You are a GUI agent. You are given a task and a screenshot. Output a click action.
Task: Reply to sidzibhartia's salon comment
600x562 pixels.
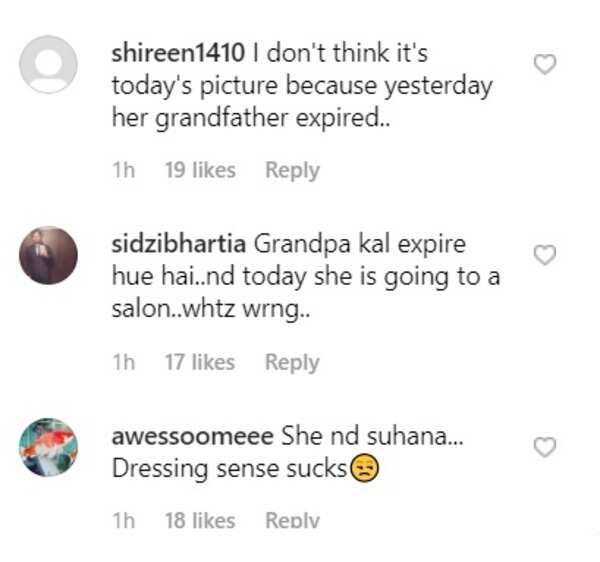[x=292, y=362]
